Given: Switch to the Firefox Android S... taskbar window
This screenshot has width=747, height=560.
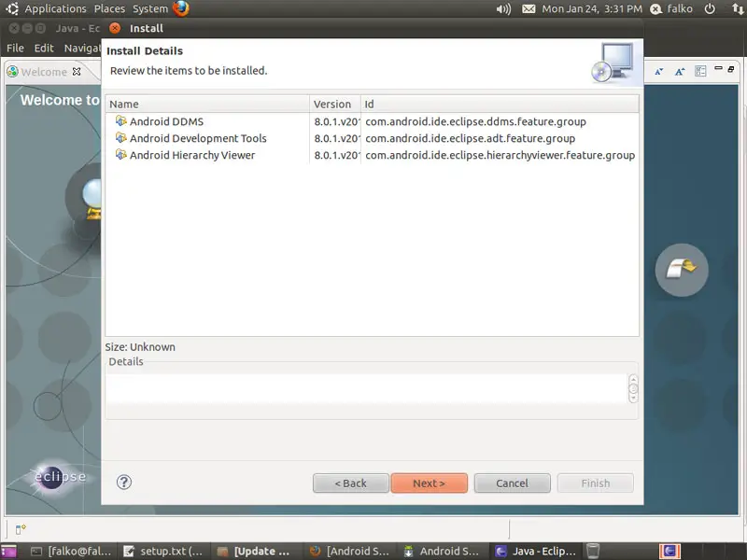Looking at the screenshot, I should [349, 551].
